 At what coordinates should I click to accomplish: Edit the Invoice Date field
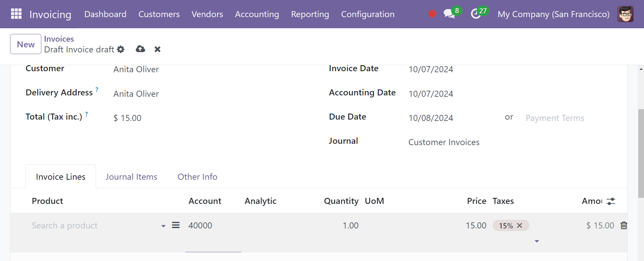[x=431, y=69]
